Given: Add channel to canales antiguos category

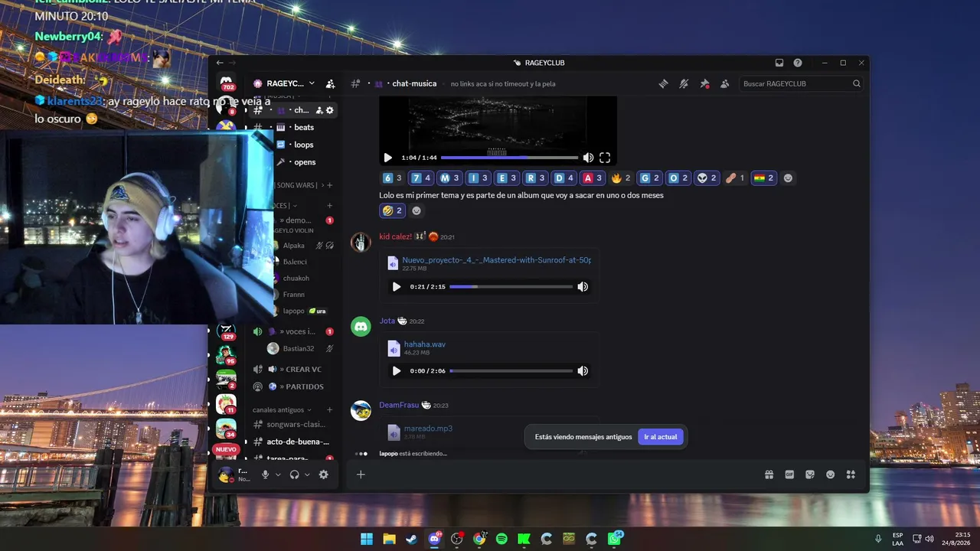Looking at the screenshot, I should pyautogui.click(x=330, y=410).
